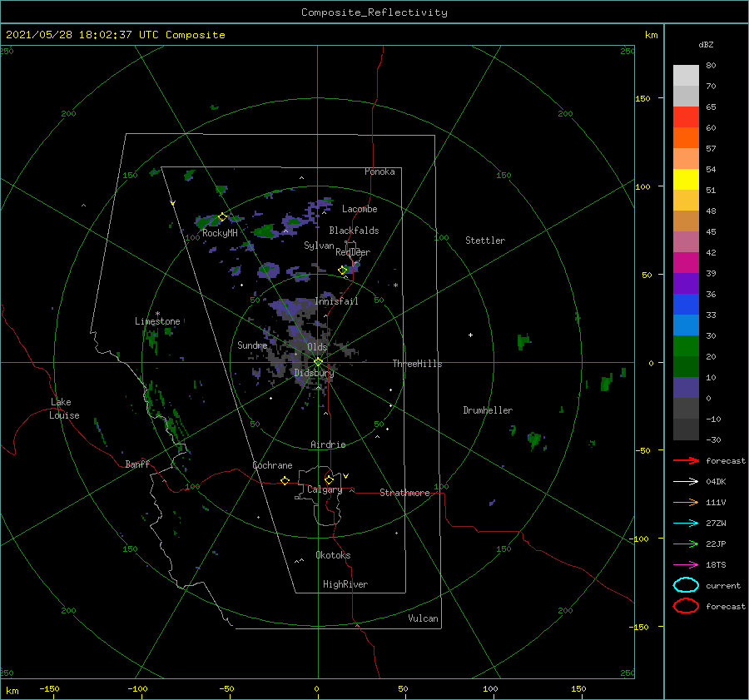Select the yellow 51-54 dBZ color band
The width and height of the screenshot is (749, 700).
pyautogui.click(x=686, y=180)
